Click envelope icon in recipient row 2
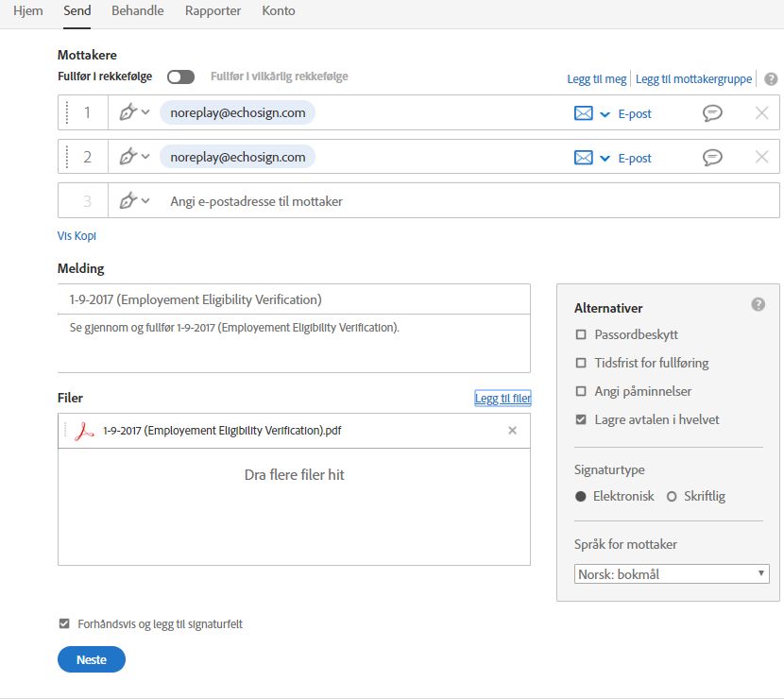Screen dimensions: 784x699 pos(584,158)
